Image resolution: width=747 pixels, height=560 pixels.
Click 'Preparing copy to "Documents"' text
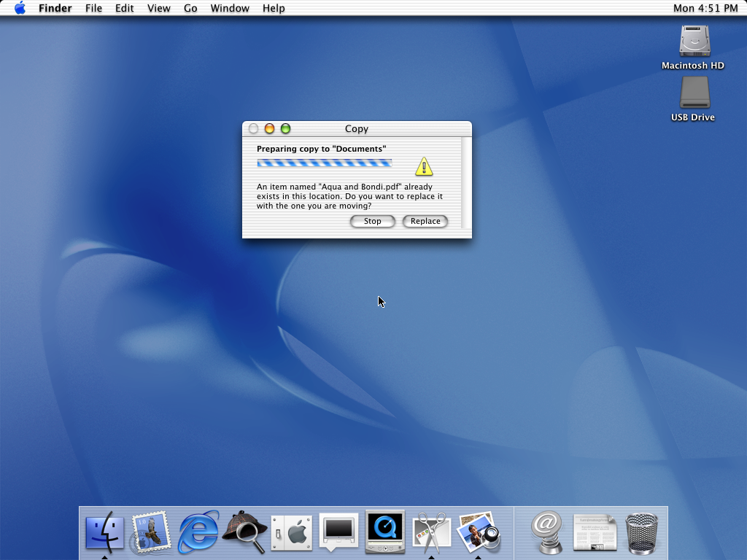coord(322,149)
